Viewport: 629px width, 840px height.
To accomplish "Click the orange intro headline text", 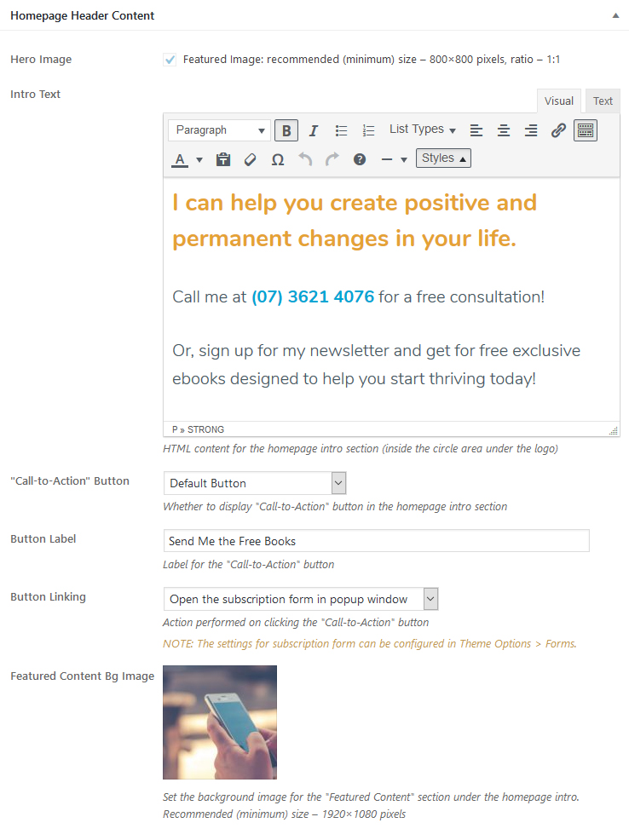I will 355,220.
